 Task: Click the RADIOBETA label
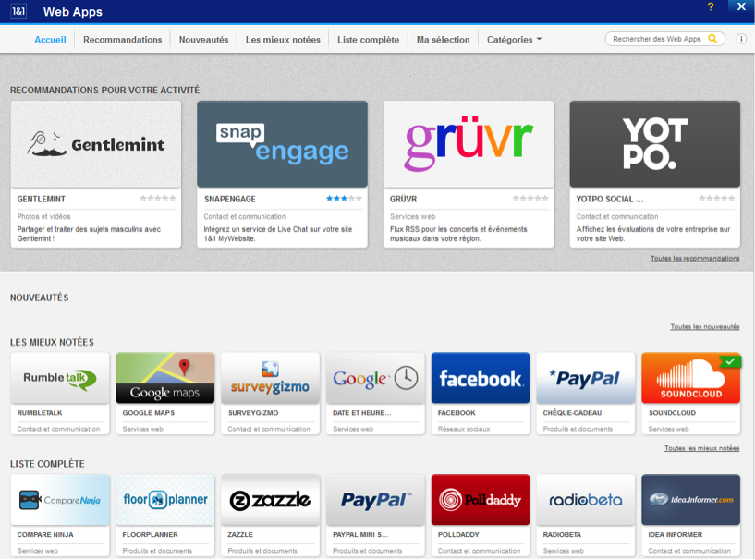562,535
